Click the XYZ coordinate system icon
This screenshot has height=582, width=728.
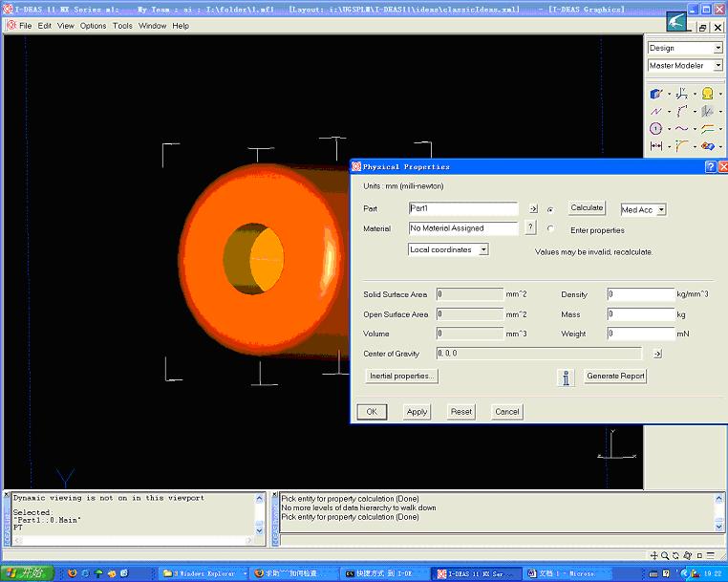click(681, 94)
